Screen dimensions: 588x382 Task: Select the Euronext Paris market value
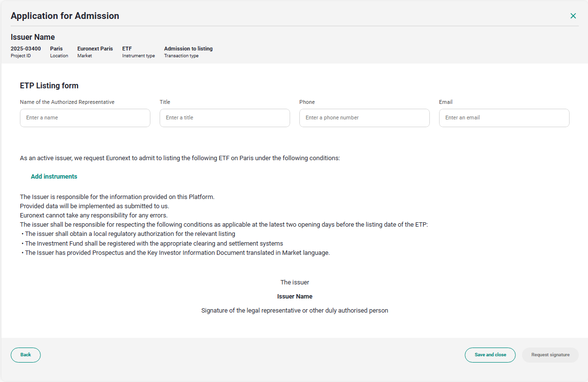click(95, 49)
